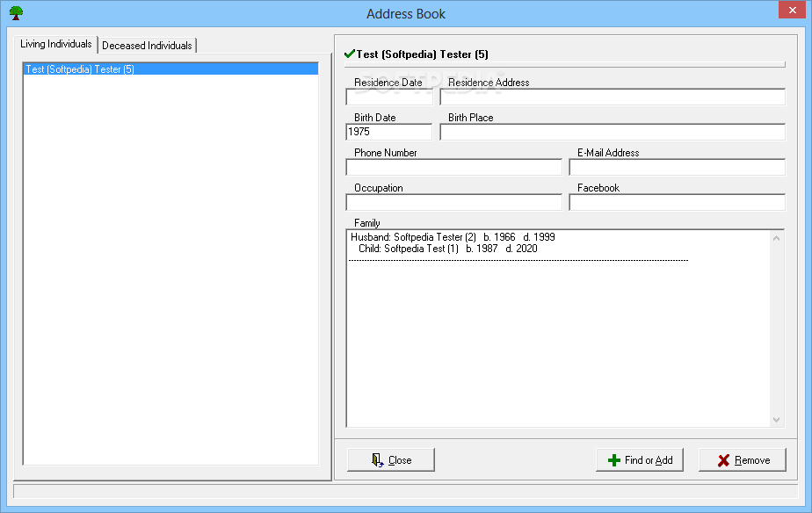This screenshot has width=812, height=513.
Task: Close the Address Book via Close button
Action: (391, 459)
